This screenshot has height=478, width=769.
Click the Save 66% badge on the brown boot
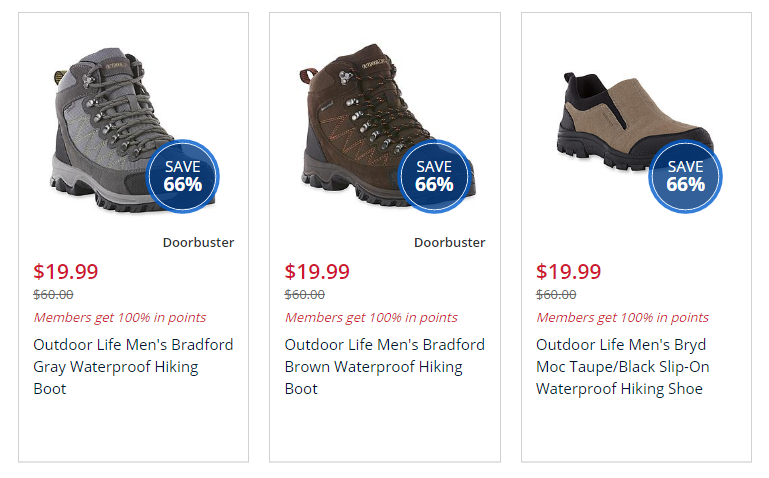click(434, 176)
